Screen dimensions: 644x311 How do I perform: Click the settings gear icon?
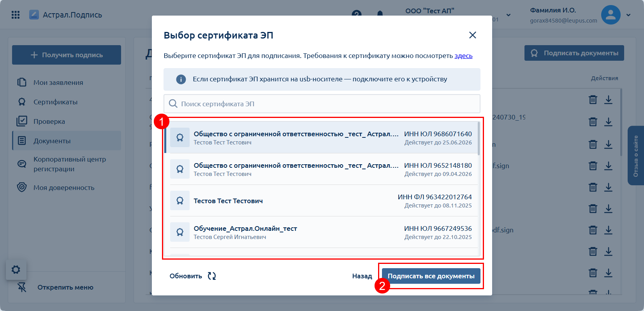coord(16,269)
